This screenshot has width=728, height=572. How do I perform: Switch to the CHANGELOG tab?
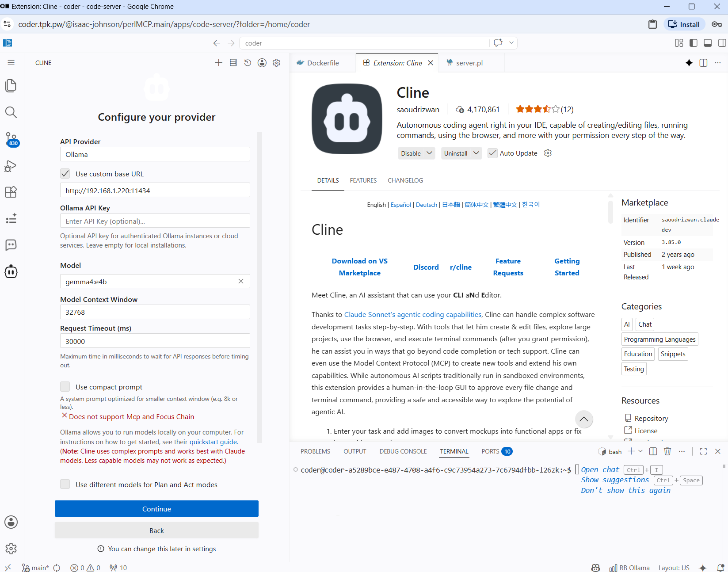405,180
